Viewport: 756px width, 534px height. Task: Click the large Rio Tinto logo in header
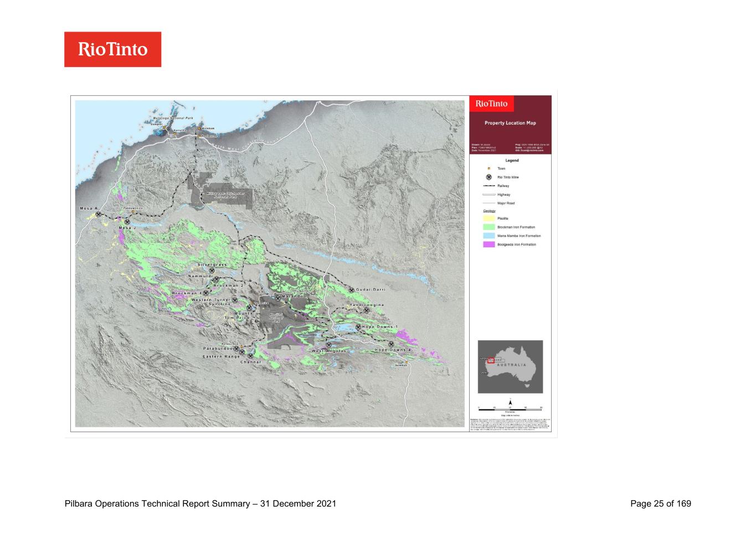point(112,49)
